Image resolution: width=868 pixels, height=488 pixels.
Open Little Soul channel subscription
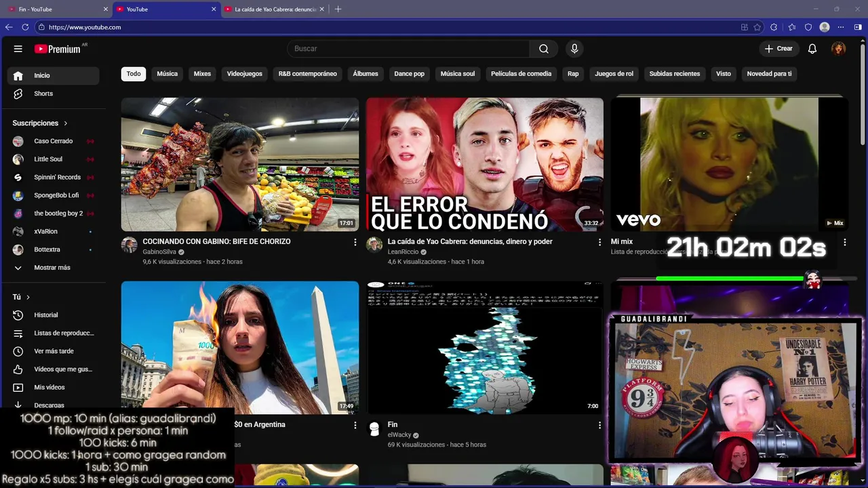tap(53, 159)
